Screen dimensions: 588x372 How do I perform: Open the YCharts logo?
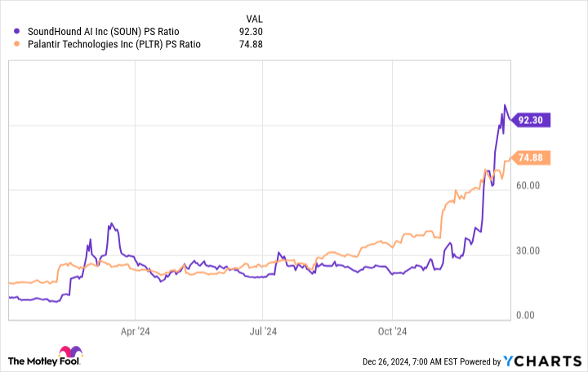click(x=542, y=361)
